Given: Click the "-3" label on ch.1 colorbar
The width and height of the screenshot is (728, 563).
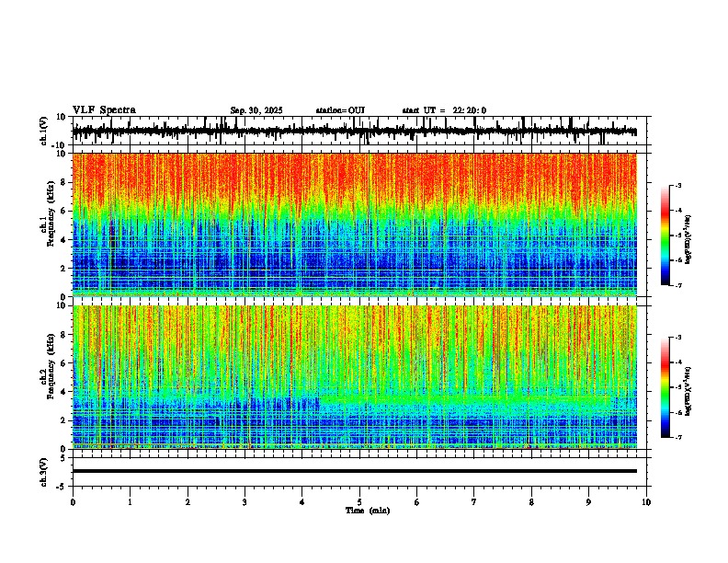Looking at the screenshot, I should [x=677, y=186].
